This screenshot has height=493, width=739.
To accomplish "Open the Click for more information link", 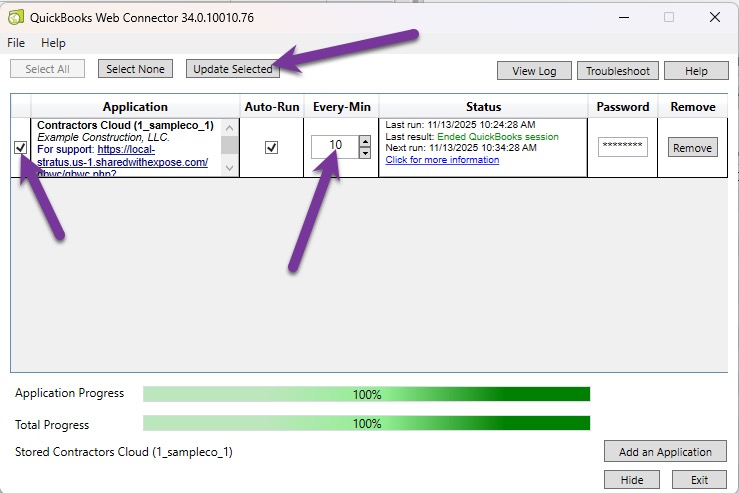I will pos(442,160).
